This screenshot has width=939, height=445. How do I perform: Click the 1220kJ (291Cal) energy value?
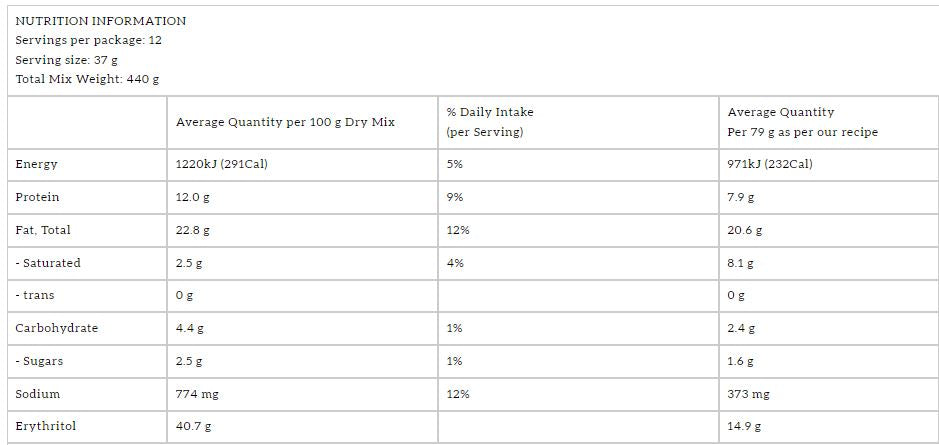click(x=221, y=164)
